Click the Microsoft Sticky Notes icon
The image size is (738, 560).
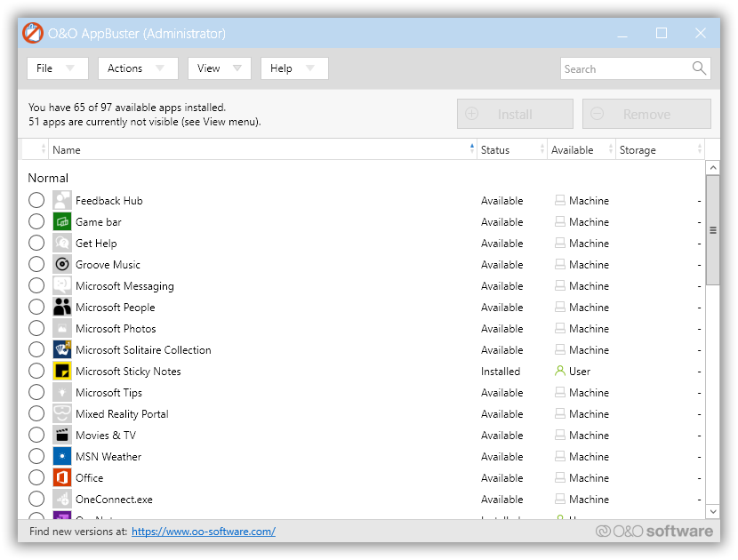(61, 372)
